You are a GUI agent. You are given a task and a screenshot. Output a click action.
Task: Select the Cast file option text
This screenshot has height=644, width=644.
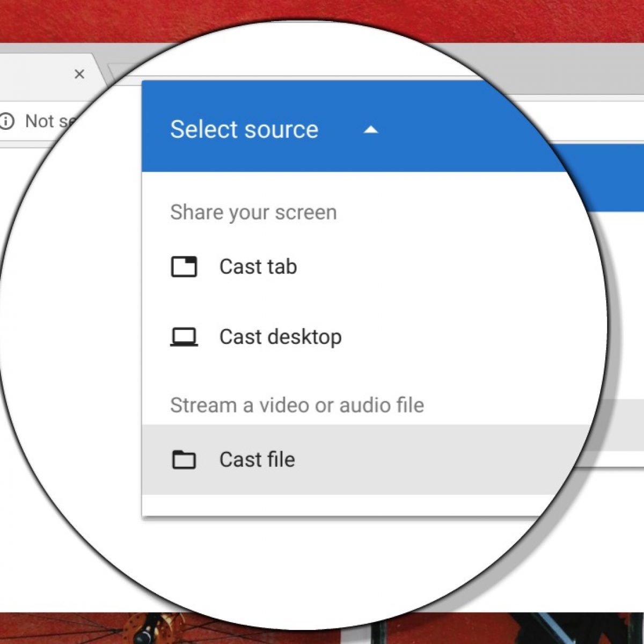coord(257,460)
